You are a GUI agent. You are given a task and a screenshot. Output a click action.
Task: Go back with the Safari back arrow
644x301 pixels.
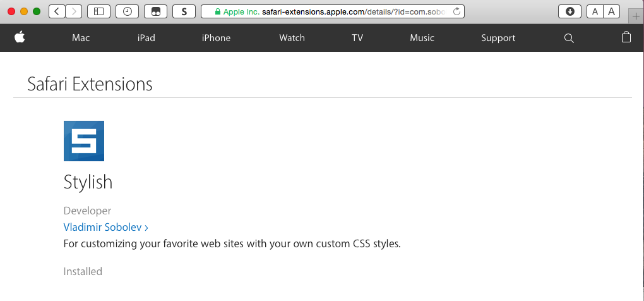[57, 11]
